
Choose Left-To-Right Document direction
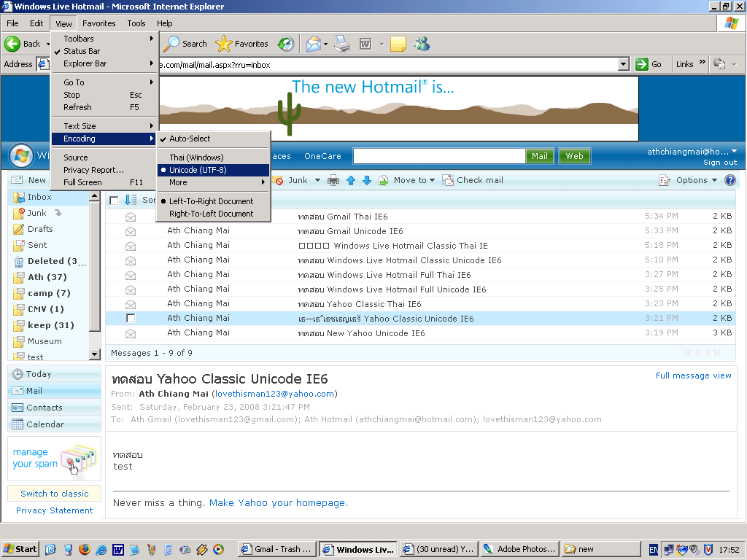pyautogui.click(x=214, y=201)
